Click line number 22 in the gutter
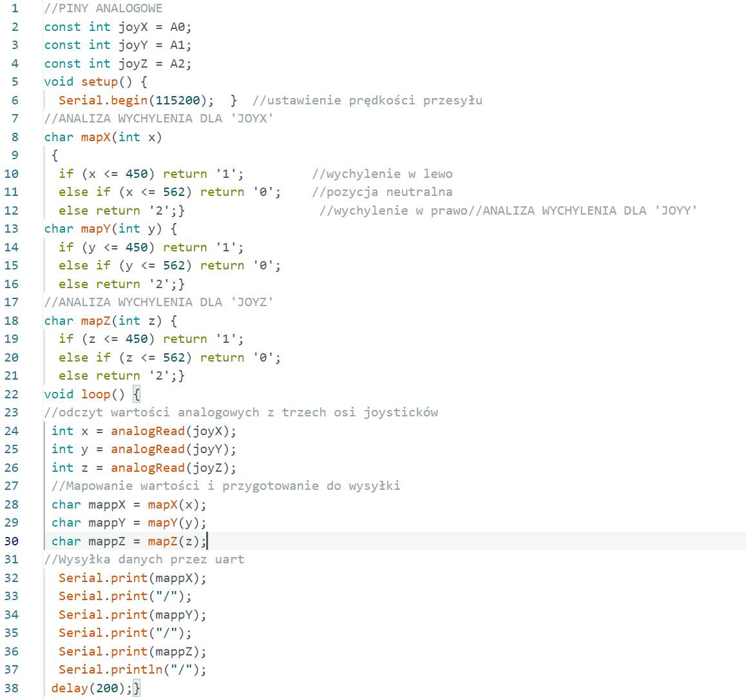Image resolution: width=746 pixels, height=700 pixels. (12, 394)
